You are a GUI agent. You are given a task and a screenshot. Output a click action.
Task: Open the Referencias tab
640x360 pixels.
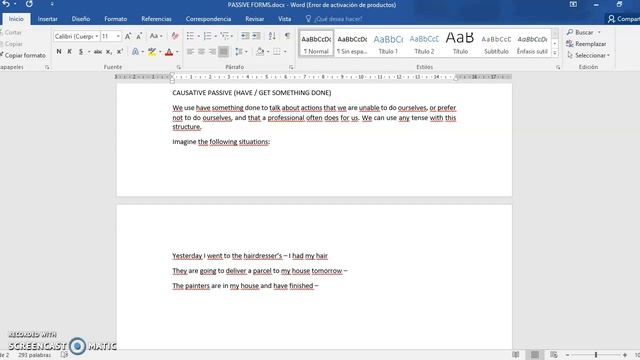tap(156, 19)
